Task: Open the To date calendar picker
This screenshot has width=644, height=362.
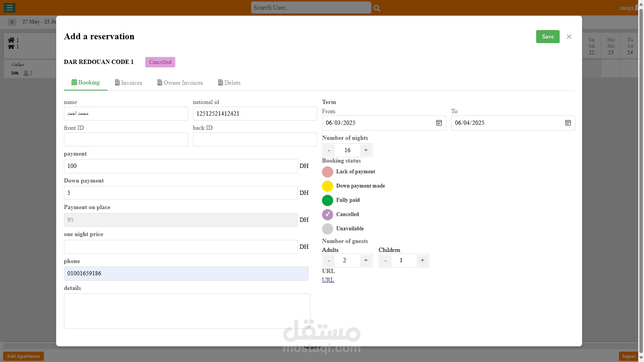Action: tap(568, 123)
